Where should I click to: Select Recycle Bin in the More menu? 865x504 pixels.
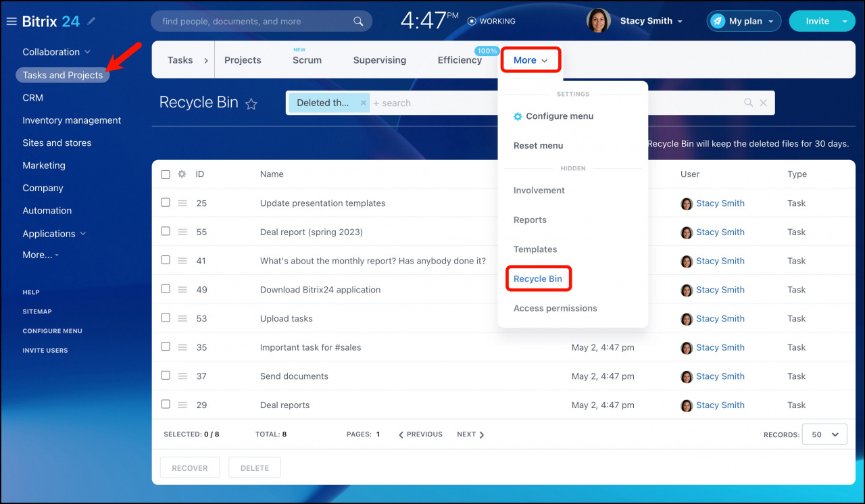pyautogui.click(x=538, y=279)
